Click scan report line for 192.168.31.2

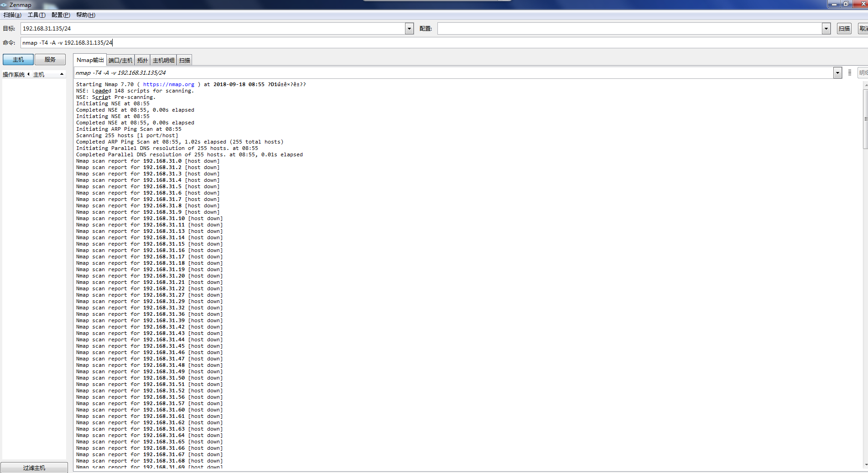(148, 167)
